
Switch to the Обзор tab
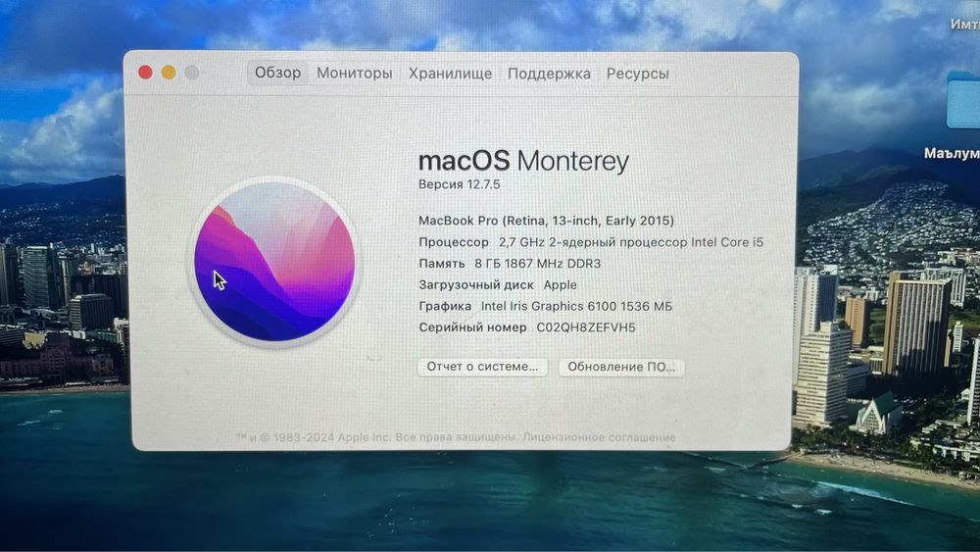click(x=277, y=73)
